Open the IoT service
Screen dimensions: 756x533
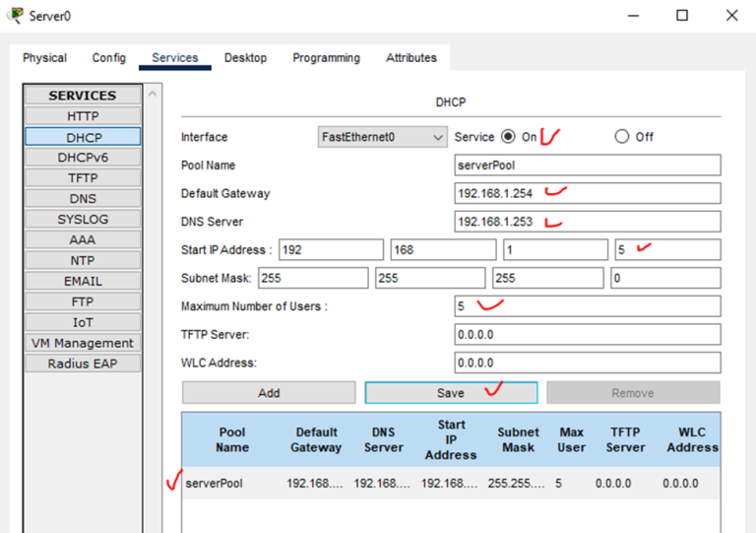83,323
